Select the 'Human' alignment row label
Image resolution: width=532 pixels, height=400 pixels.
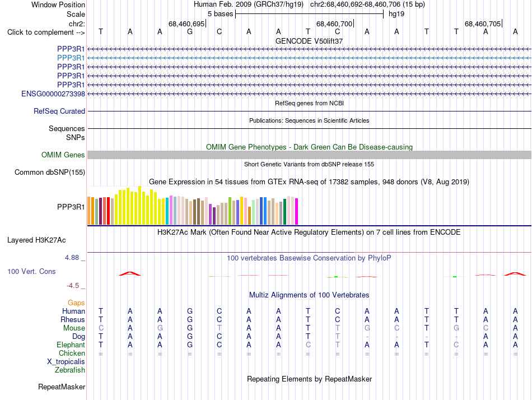(x=73, y=311)
